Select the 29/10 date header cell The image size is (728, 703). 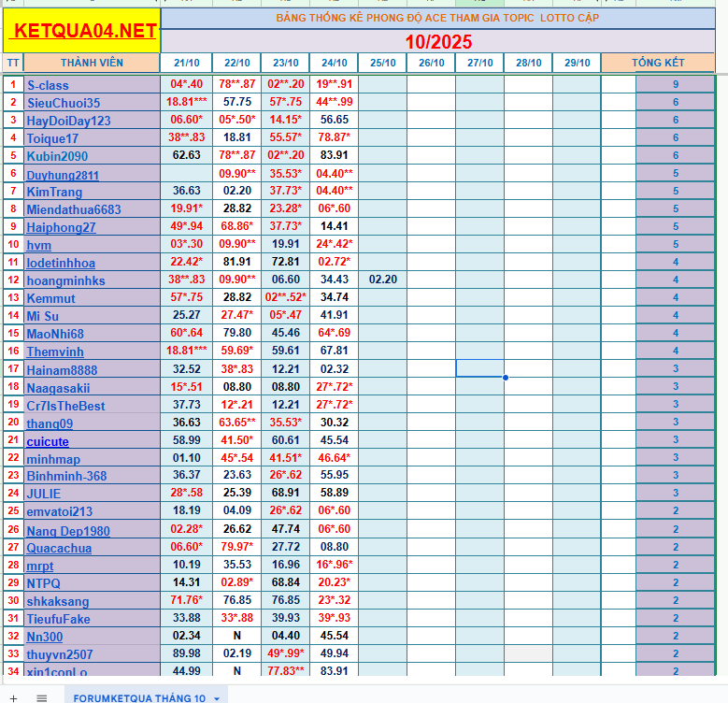pyautogui.click(x=577, y=63)
